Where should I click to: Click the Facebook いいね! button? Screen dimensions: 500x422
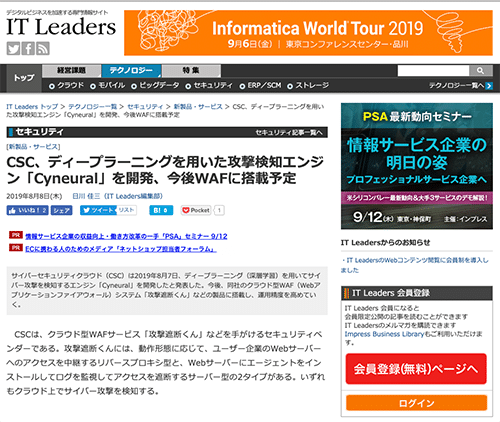27,210
